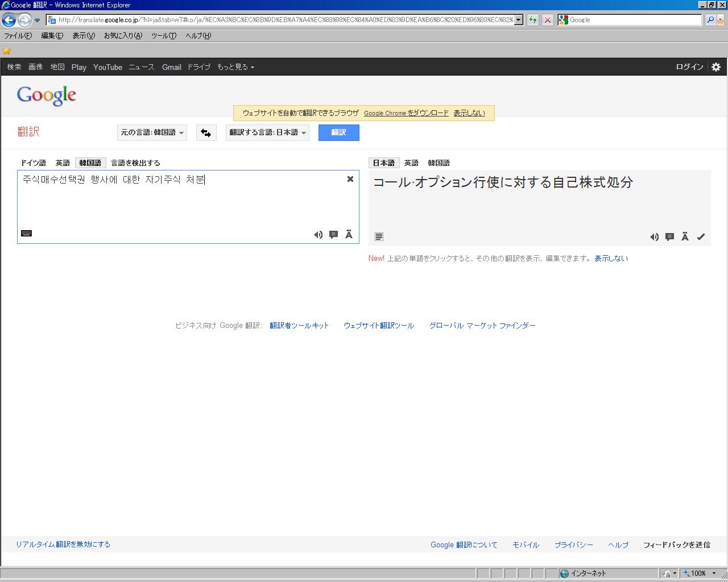Open 翻訳者ツールキット link
Screen dimensions: 728x582
click(299, 326)
